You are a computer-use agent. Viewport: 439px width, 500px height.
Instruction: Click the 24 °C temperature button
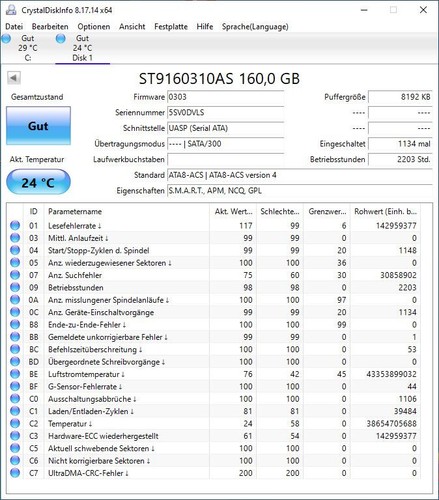point(38,182)
